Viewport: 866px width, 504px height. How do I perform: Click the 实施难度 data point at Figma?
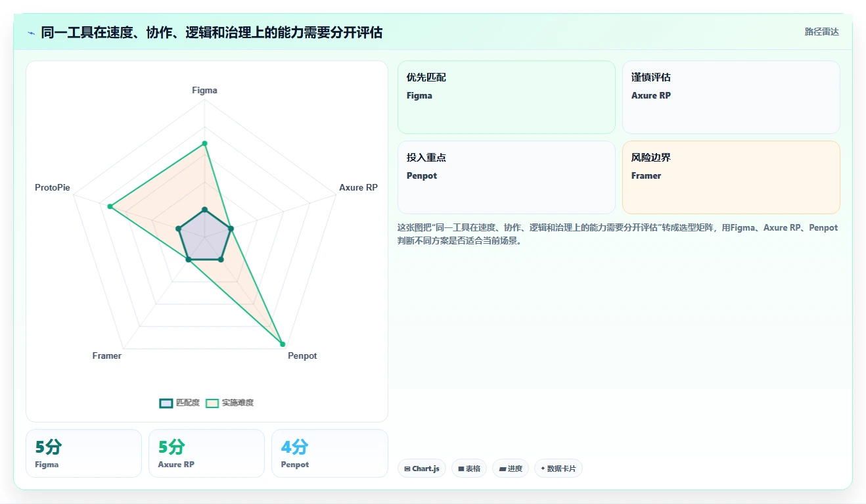point(204,143)
